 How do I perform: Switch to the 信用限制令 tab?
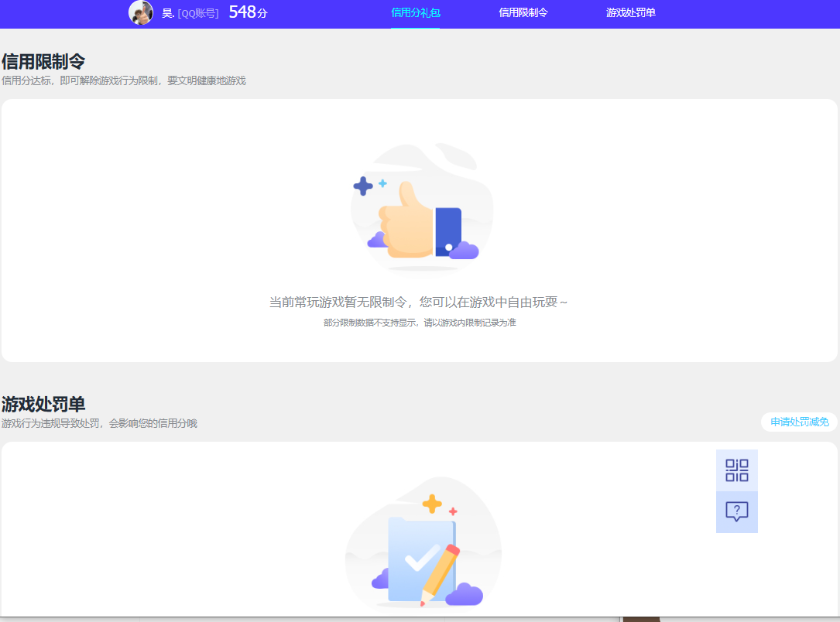523,12
